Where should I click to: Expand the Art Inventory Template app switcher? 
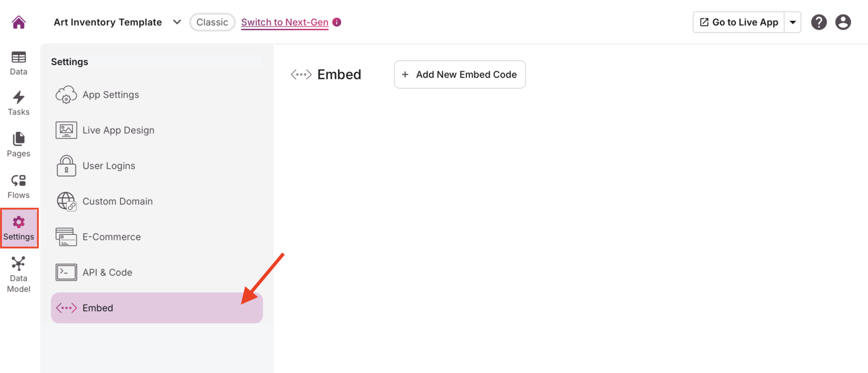(x=177, y=21)
